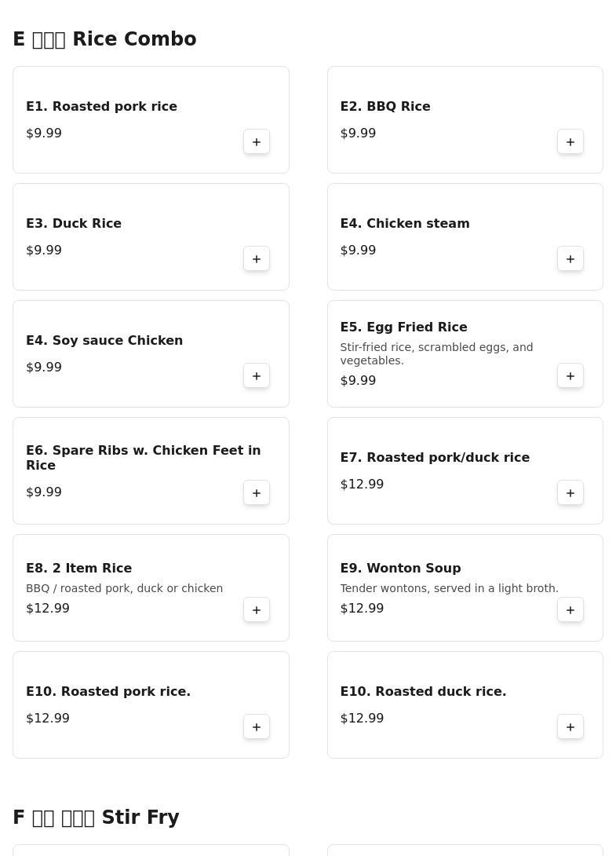Add E5. Egg Fried Rice plus button

click(x=570, y=375)
